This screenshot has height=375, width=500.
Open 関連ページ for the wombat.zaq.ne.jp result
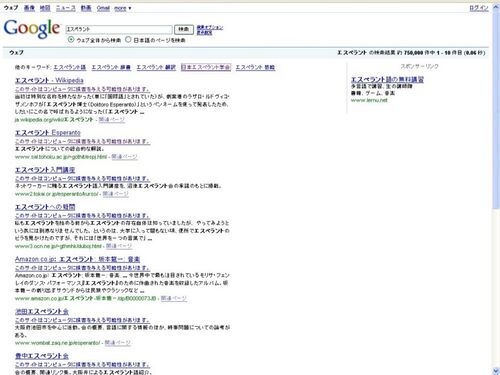(118, 343)
